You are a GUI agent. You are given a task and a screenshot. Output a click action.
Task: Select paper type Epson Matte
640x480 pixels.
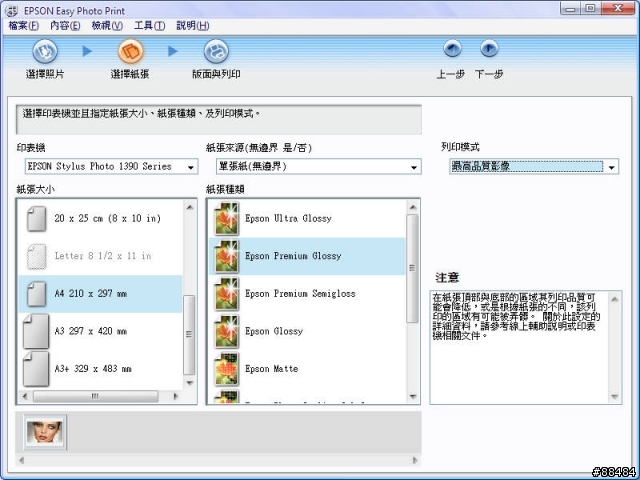[x=307, y=369]
